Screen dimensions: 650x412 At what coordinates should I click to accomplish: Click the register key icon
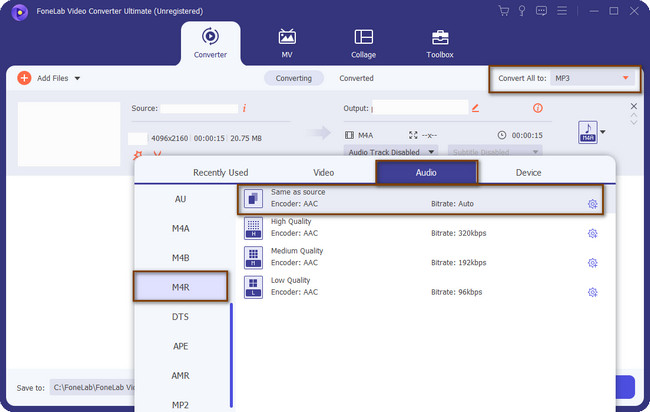[x=522, y=11]
